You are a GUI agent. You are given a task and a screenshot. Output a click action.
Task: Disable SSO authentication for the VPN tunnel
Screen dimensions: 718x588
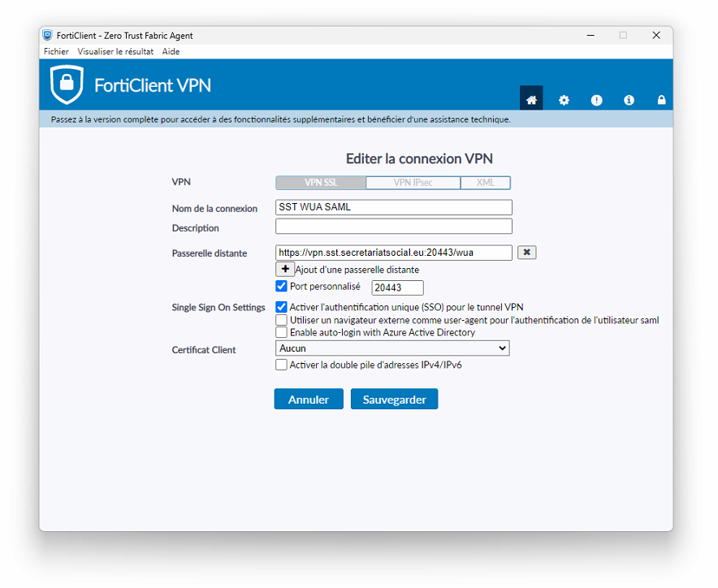pos(281,307)
